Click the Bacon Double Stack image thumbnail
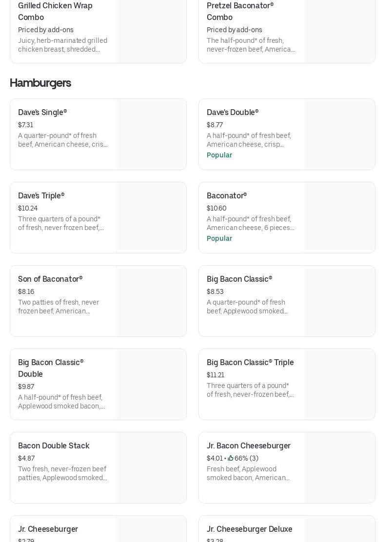This screenshot has width=392, height=542. coord(151,468)
